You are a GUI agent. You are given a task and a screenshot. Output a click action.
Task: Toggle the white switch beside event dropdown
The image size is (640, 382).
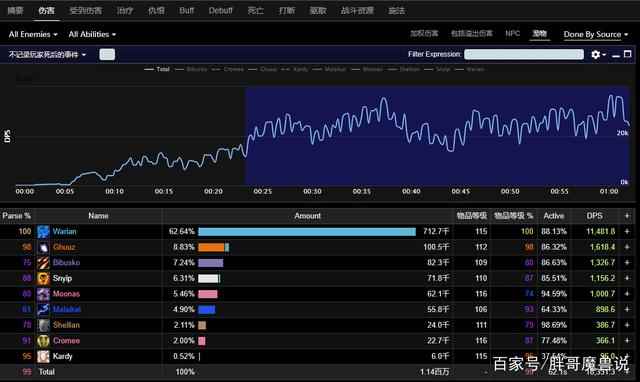click(107, 54)
